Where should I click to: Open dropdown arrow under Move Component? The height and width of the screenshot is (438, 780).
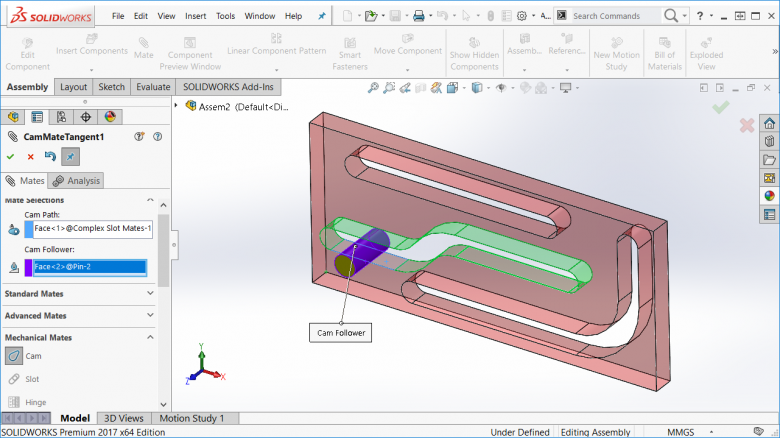coord(407,70)
